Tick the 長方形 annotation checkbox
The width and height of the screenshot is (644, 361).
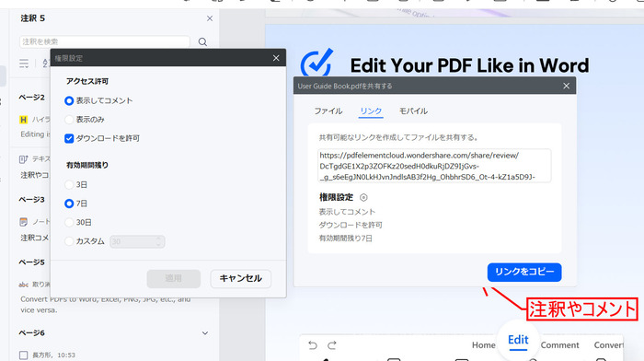click(23, 355)
